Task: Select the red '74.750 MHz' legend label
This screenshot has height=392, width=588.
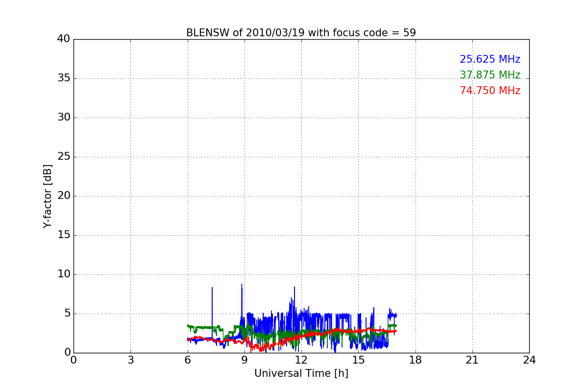Action: pos(490,91)
